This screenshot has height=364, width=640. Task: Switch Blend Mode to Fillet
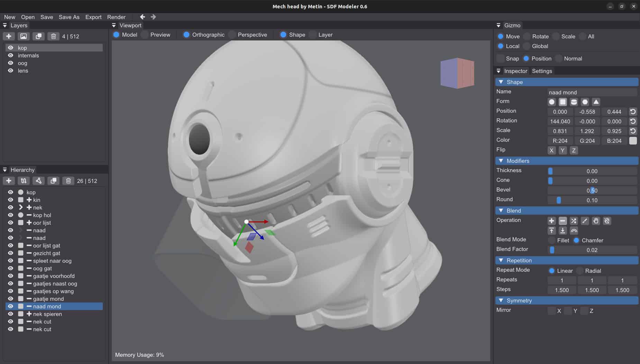click(x=551, y=240)
